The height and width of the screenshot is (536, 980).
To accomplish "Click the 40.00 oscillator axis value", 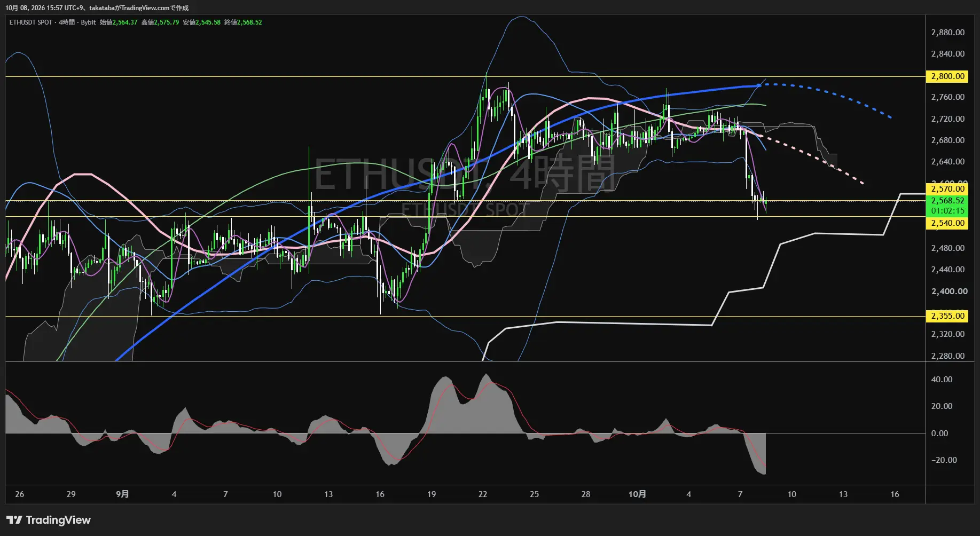I will click(x=942, y=380).
